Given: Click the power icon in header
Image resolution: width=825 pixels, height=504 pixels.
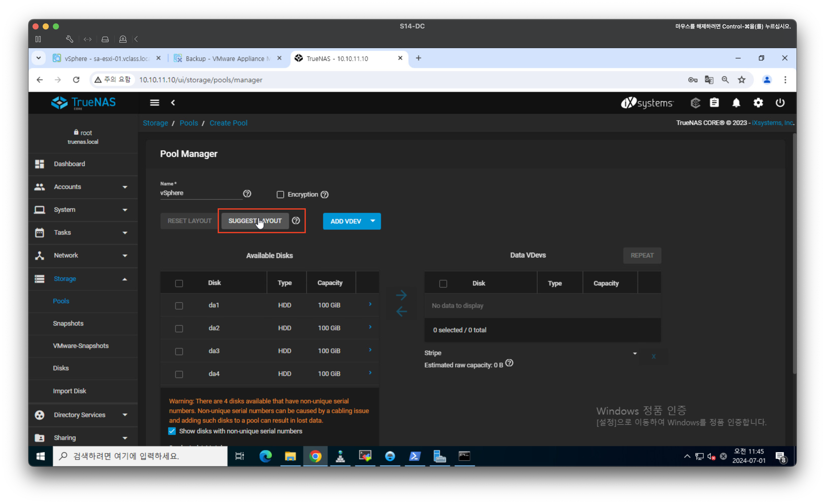Looking at the screenshot, I should [780, 103].
